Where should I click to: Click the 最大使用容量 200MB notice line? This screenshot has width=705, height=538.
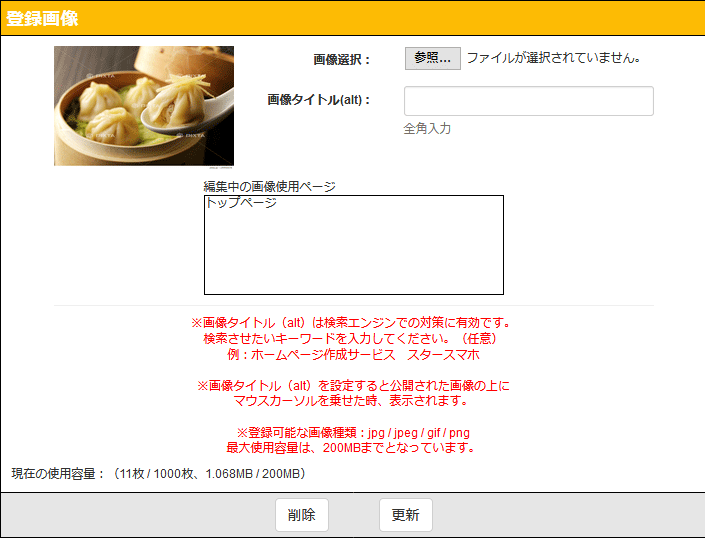tap(353, 447)
